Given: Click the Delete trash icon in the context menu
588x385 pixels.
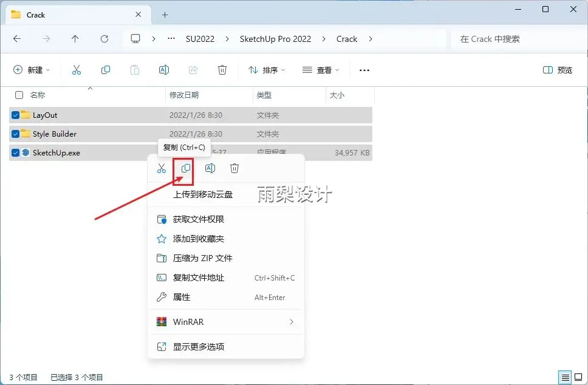Looking at the screenshot, I should (x=234, y=169).
